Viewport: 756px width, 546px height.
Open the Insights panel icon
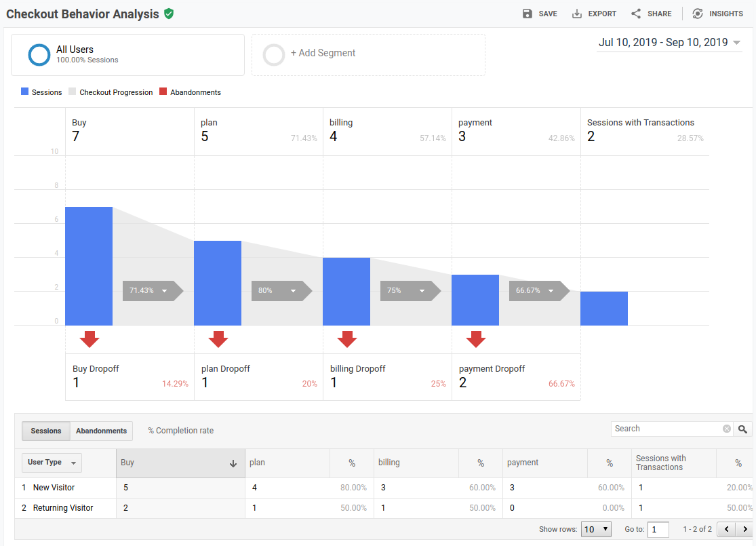[x=698, y=14]
